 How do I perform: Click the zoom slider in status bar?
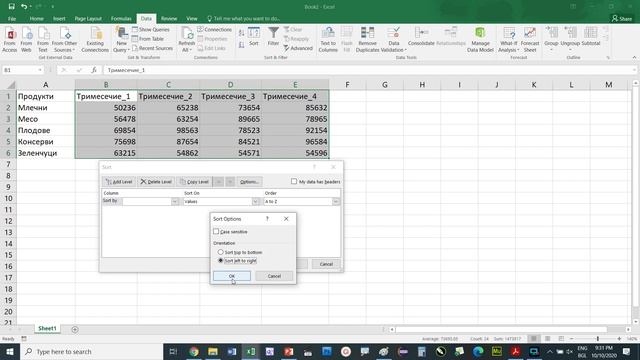tap(598, 339)
